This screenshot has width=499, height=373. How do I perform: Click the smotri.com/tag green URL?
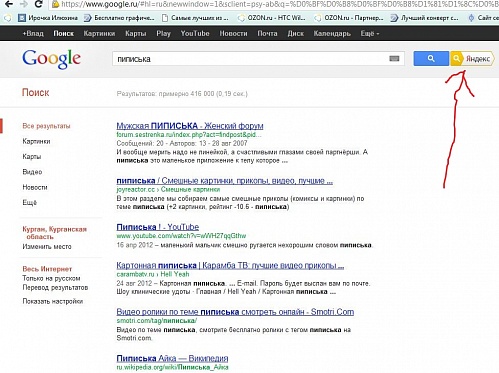pos(157,321)
